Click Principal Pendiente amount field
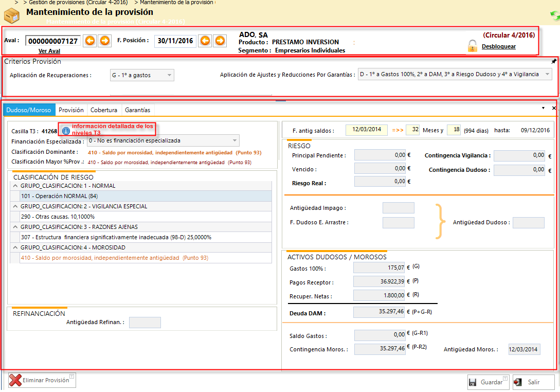 380,155
